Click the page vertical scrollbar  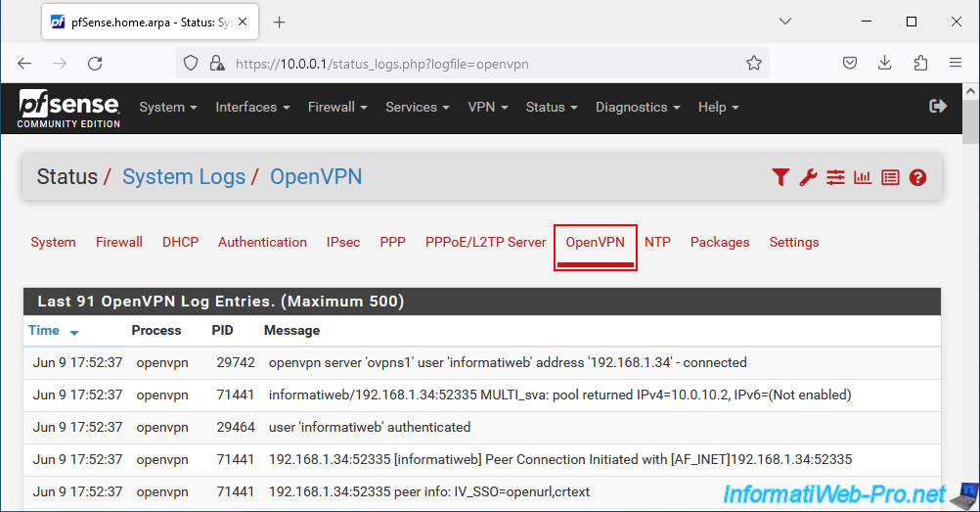pyautogui.click(x=970, y=298)
